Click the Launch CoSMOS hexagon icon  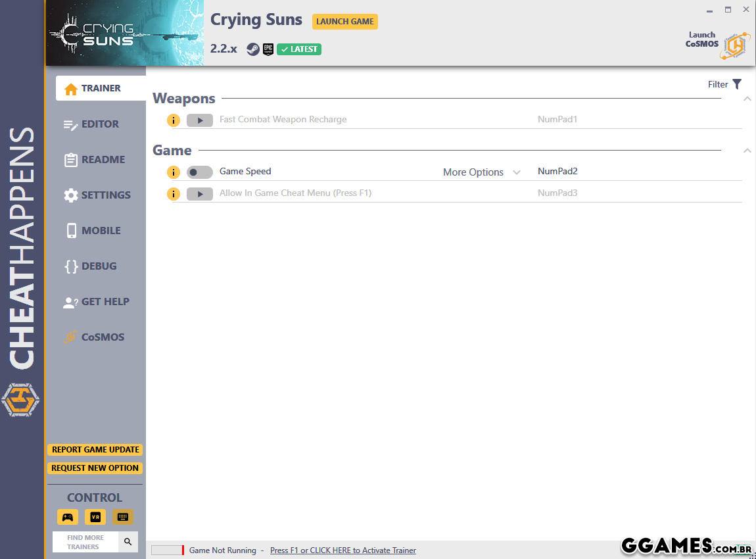click(x=735, y=45)
